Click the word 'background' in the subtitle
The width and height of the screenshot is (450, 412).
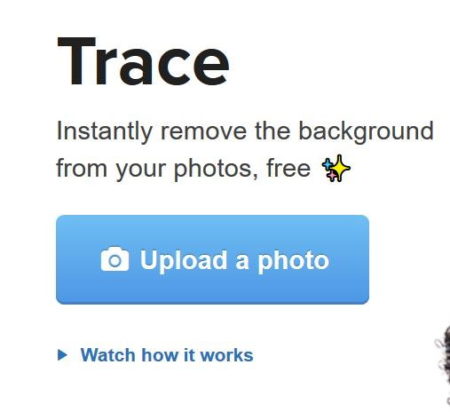[x=366, y=131]
